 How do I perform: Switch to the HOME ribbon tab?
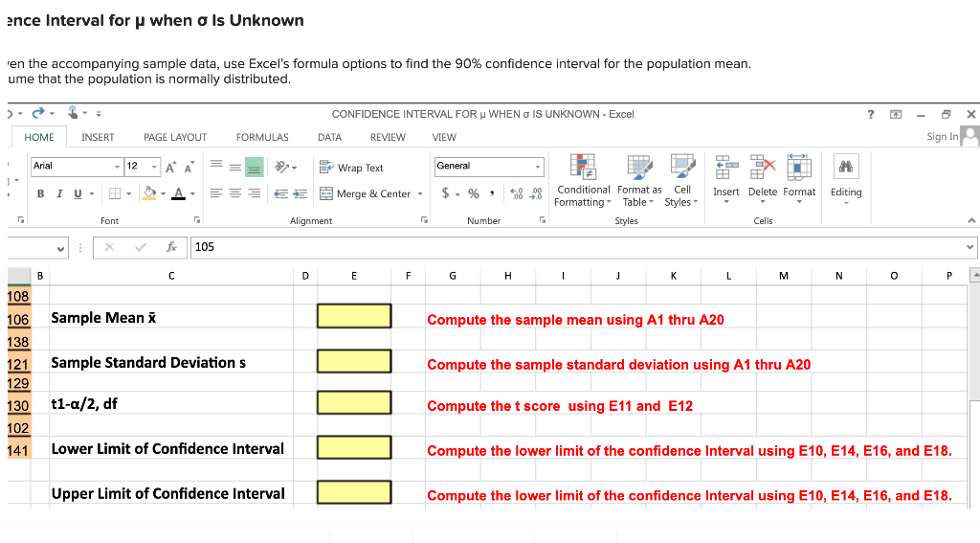(x=38, y=137)
